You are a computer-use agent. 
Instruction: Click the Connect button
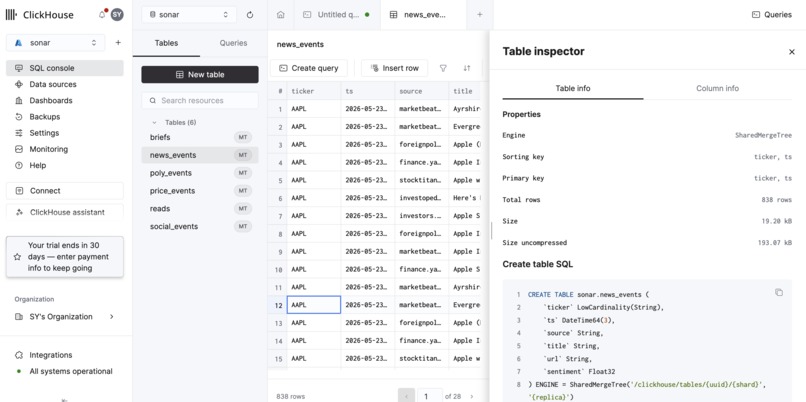pos(65,191)
